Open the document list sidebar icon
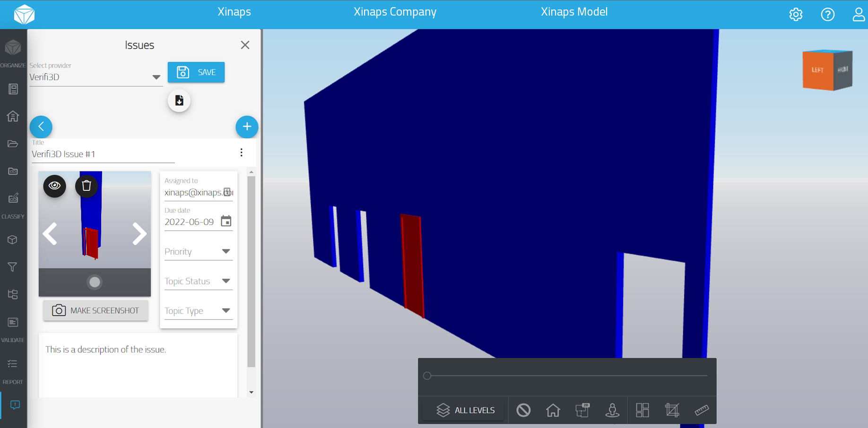The width and height of the screenshot is (868, 428). (13, 89)
